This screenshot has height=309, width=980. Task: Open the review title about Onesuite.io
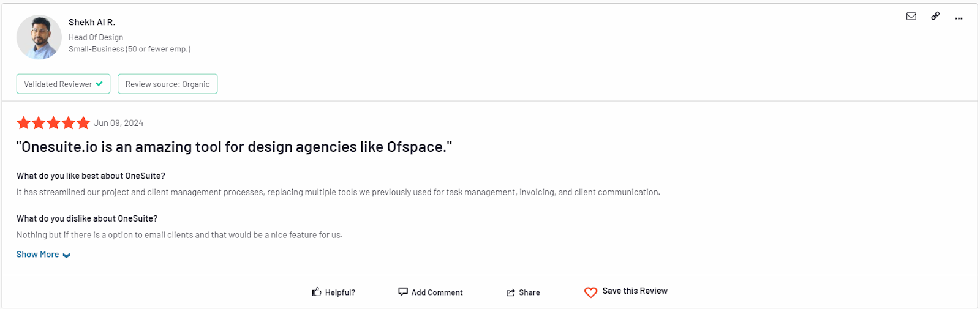234,147
